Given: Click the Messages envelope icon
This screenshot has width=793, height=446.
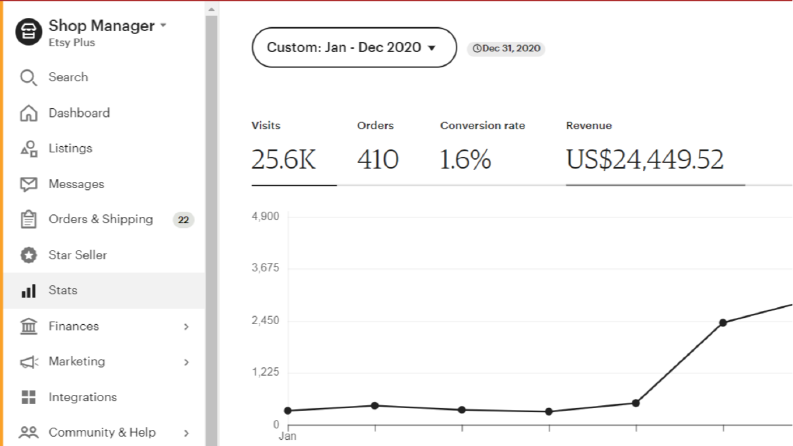Looking at the screenshot, I should pos(28,184).
